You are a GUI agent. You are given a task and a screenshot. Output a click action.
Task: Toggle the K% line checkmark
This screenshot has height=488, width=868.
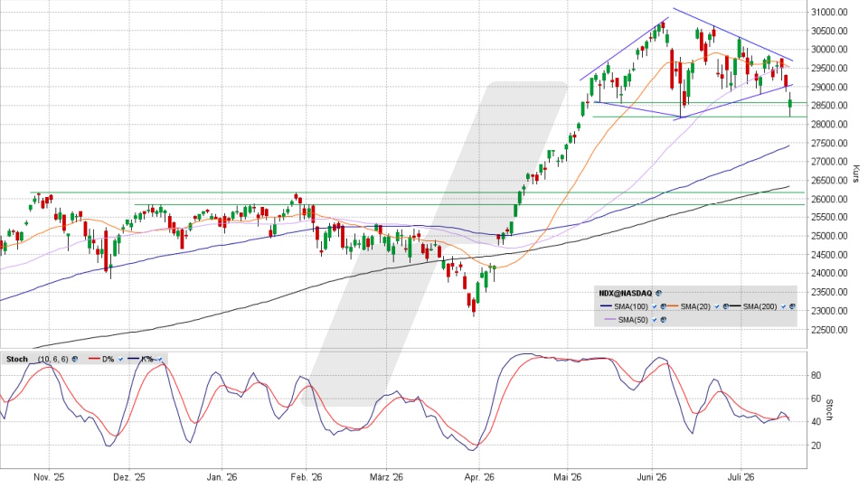coord(160,359)
